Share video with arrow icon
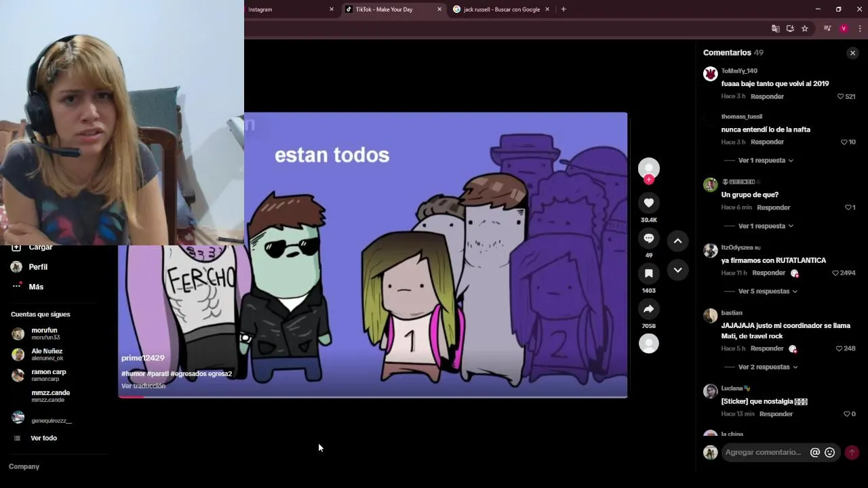868x488 pixels. pyautogui.click(x=649, y=309)
